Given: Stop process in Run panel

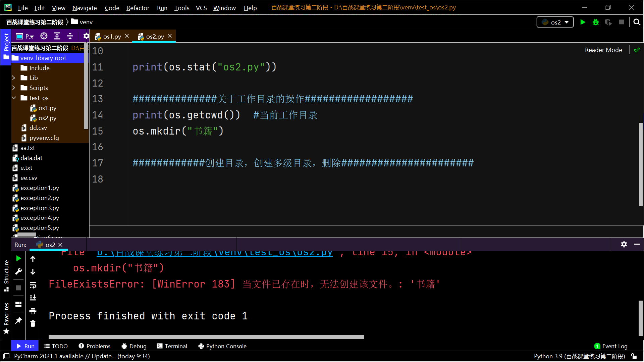Looking at the screenshot, I should pos(19,288).
